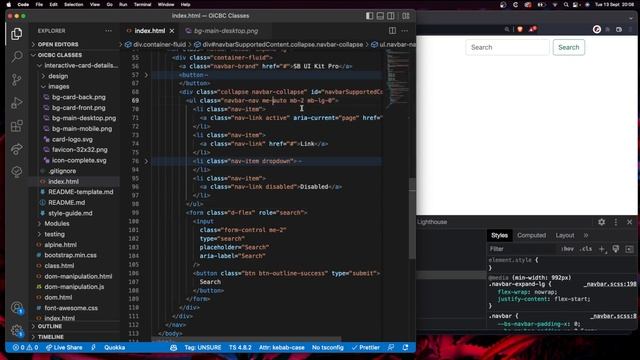640x360 pixels.
Task: Open bg-card-back.png in explorer
Action: click(x=79, y=97)
